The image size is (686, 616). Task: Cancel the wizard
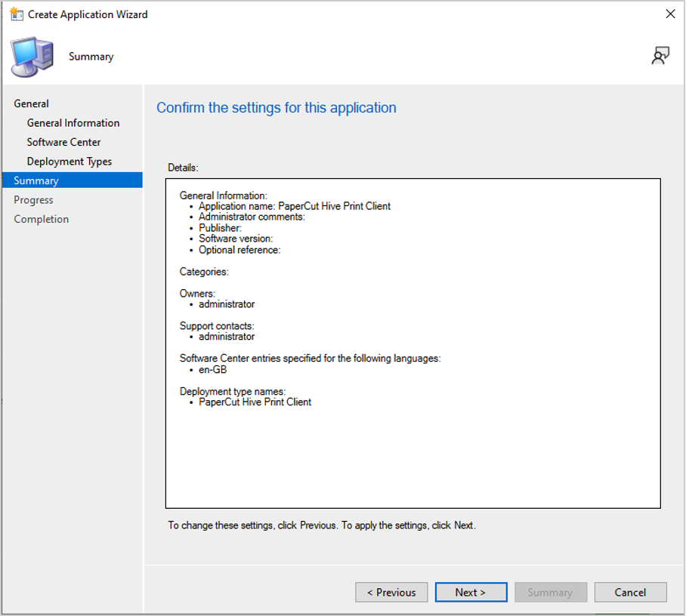[630, 592]
